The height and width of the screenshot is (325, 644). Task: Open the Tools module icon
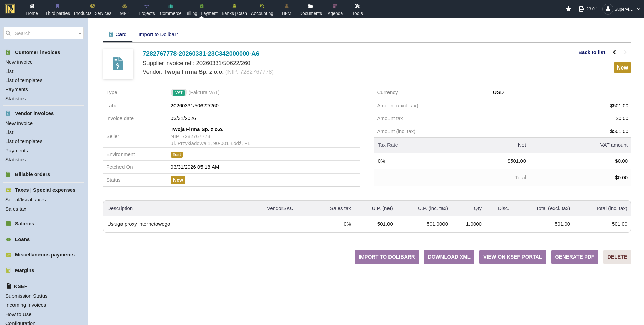click(x=357, y=6)
